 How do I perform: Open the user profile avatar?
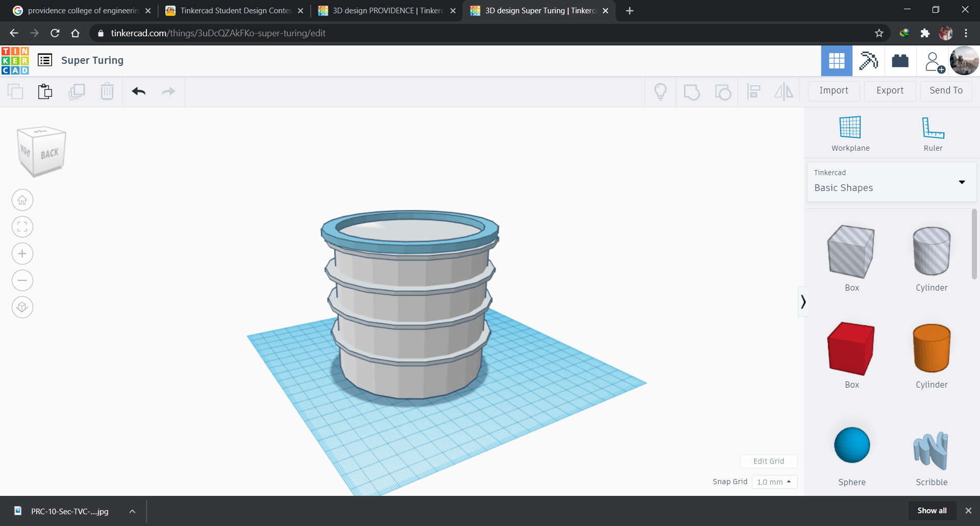[x=964, y=61]
